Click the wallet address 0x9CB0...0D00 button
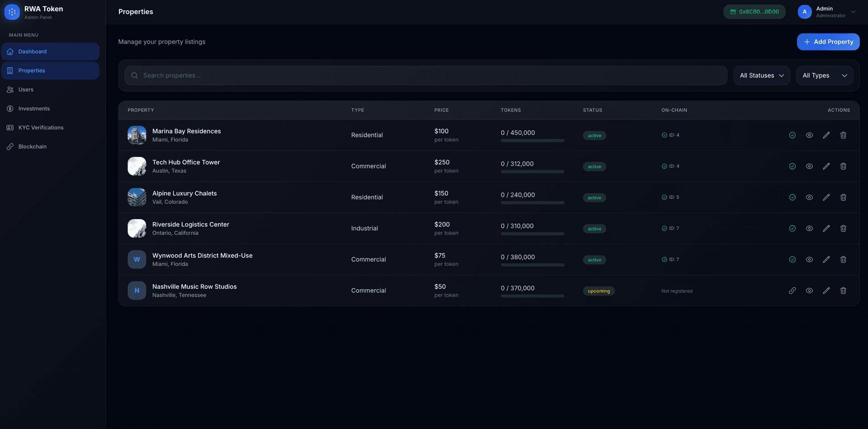Viewport: 868px width, 429px height. point(754,12)
